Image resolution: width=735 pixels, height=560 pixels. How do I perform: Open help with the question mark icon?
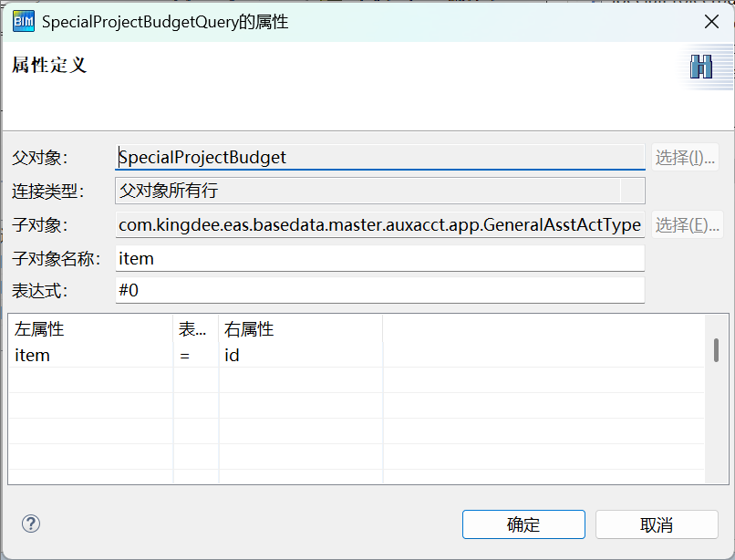pyautogui.click(x=31, y=524)
